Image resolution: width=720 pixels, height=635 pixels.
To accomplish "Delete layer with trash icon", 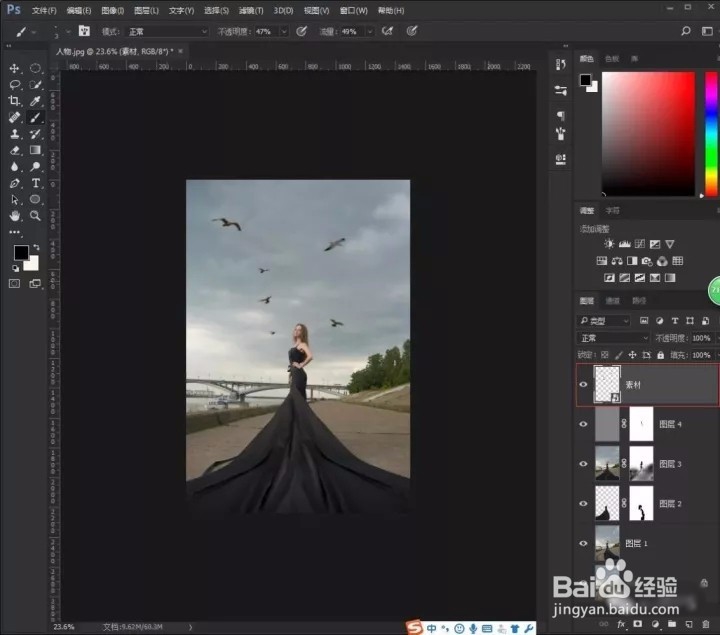I will coord(706,624).
